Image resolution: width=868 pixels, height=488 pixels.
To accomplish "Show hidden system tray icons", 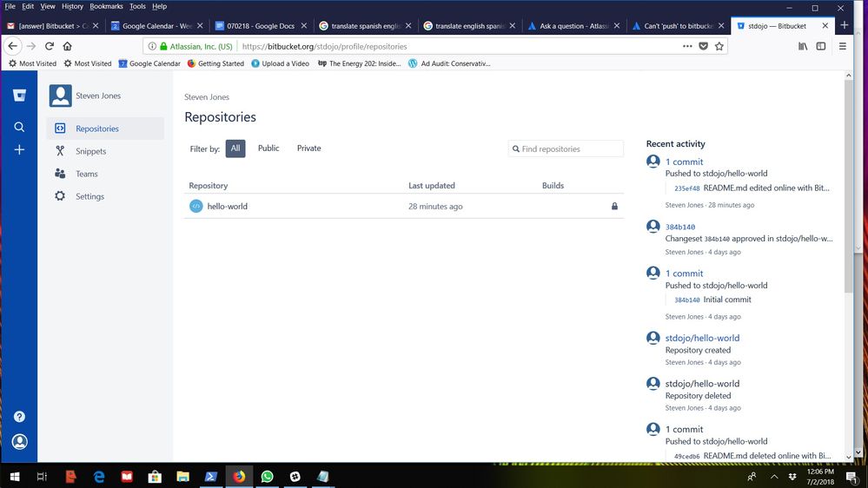I will point(774,477).
